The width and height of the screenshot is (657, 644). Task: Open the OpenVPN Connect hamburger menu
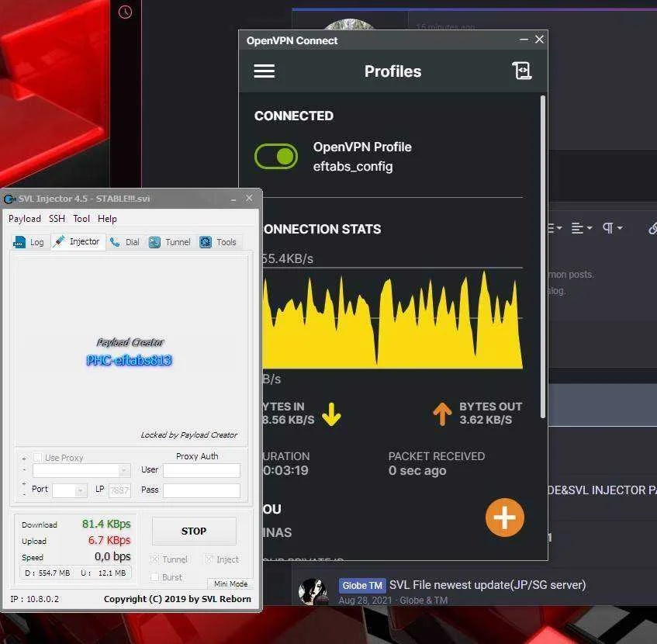click(264, 71)
